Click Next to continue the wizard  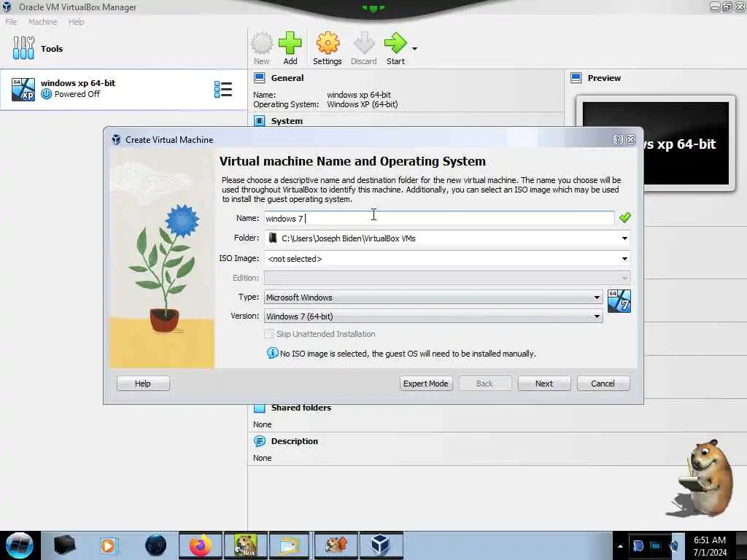click(544, 384)
